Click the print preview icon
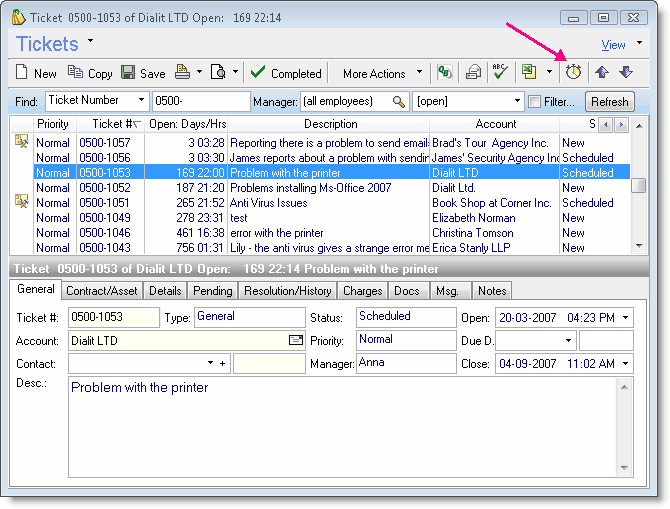This screenshot has width=670, height=509. click(x=219, y=73)
